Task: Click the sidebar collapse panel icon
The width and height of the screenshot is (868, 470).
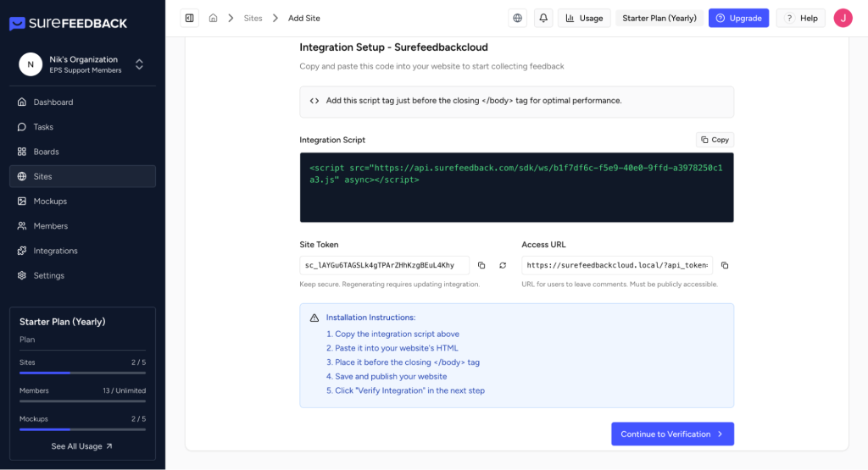Action: click(189, 18)
